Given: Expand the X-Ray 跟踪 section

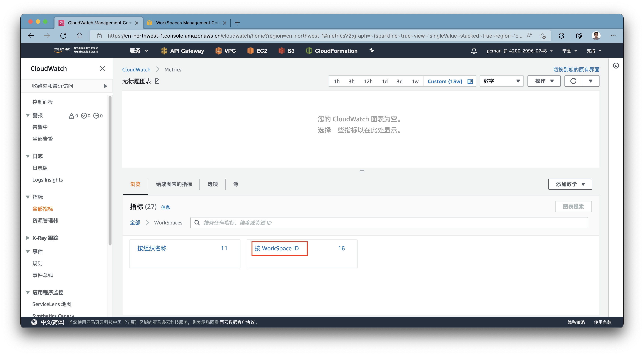Looking at the screenshot, I should click(28, 238).
